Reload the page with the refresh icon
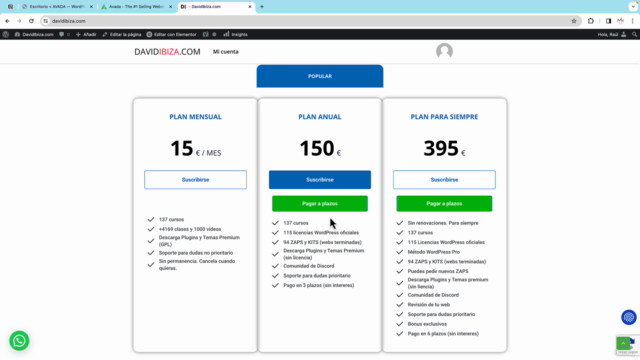This screenshot has height=360, width=640. tap(31, 21)
